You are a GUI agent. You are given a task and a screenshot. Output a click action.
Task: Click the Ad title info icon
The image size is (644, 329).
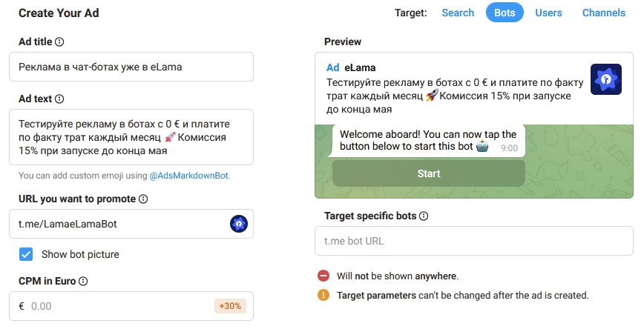point(60,41)
